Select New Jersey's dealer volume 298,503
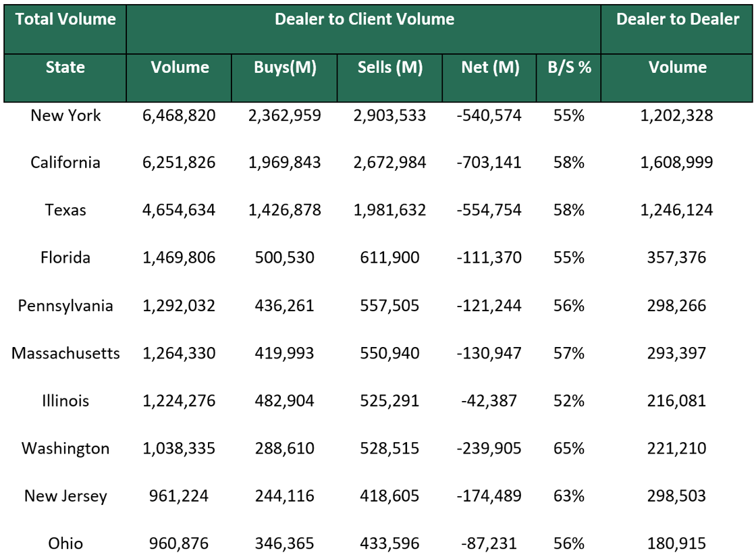756x559 pixels. [676, 496]
